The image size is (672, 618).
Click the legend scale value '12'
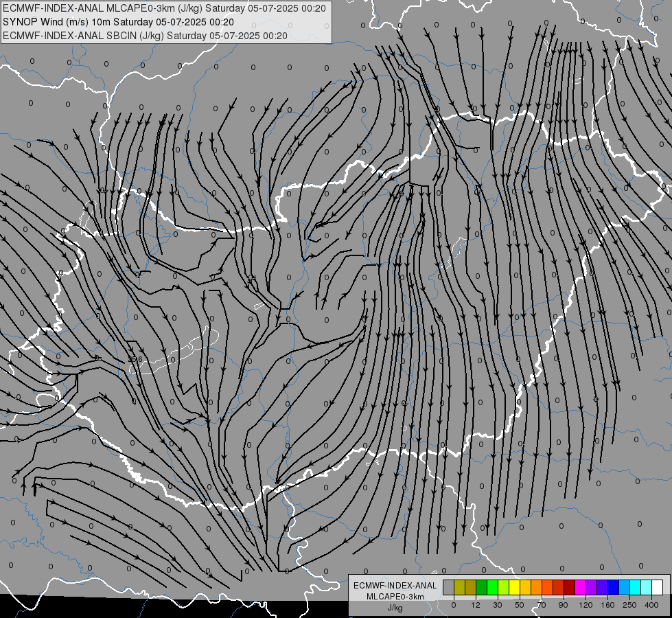[476, 605]
